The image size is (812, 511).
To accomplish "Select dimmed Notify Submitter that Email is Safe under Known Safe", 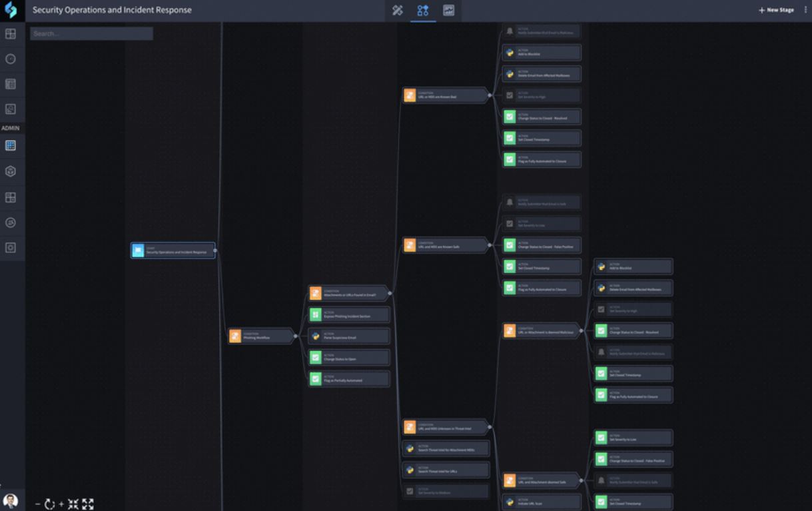I will [542, 202].
